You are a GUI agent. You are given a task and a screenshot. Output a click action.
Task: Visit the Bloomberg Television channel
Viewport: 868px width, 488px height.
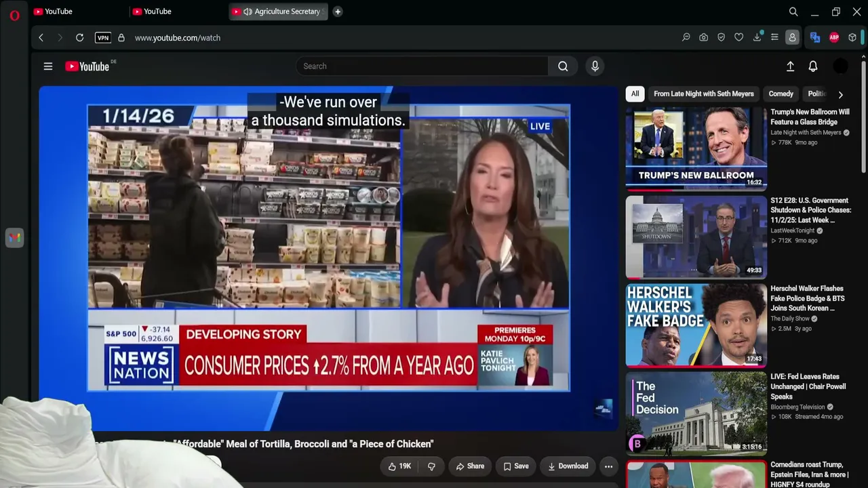coord(797,407)
